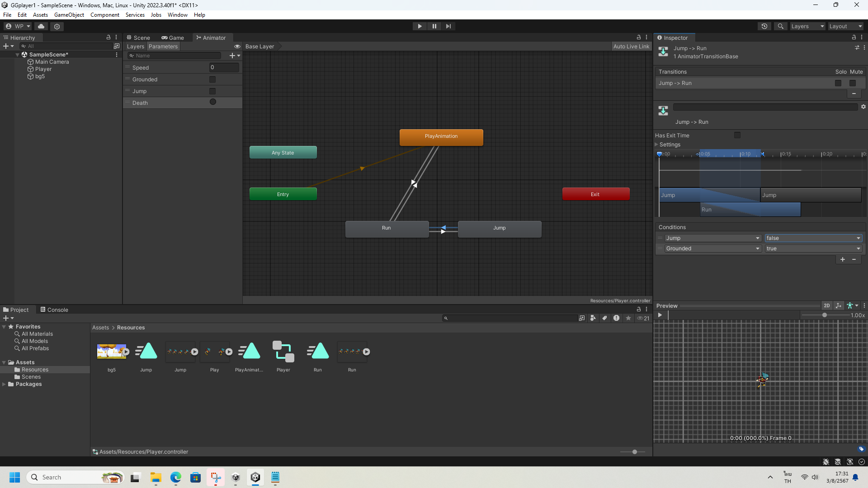868x488 pixels.
Task: Expand the Settings foldout in Inspector
Action: click(657, 145)
